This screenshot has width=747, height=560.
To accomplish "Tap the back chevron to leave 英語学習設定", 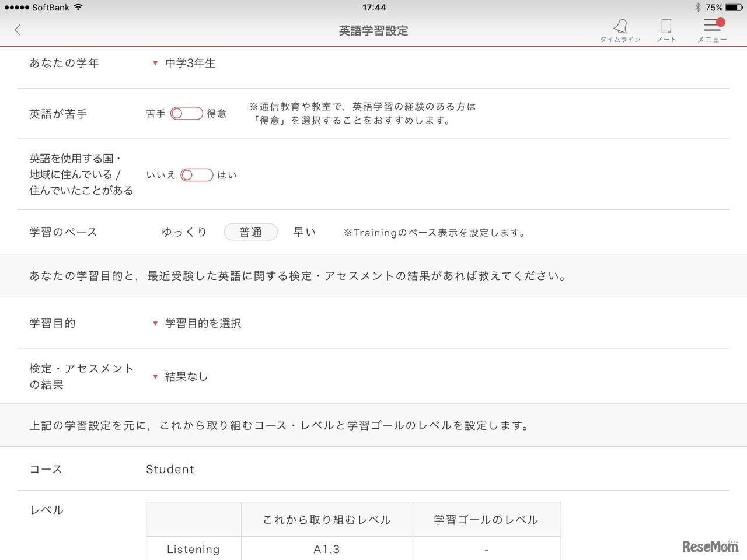I will 17,30.
